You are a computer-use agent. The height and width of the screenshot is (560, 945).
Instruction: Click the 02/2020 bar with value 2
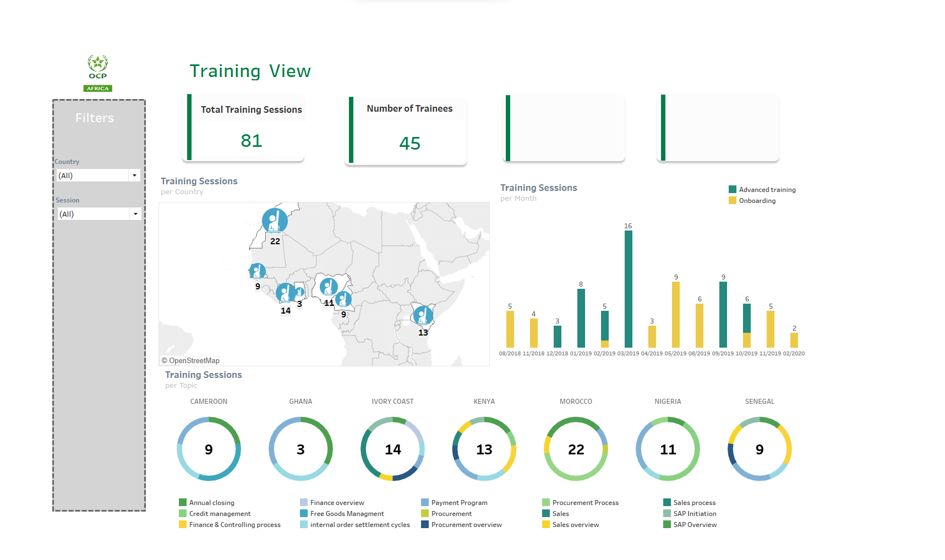pos(794,340)
